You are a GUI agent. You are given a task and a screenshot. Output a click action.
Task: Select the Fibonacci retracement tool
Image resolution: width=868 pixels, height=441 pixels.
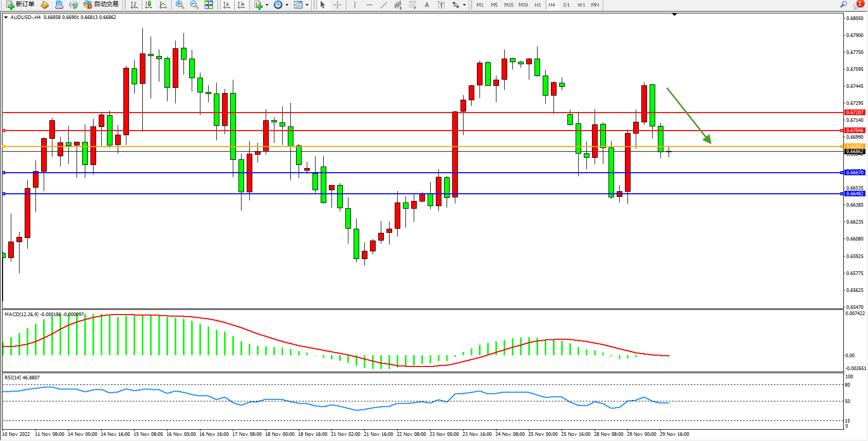coord(412,5)
